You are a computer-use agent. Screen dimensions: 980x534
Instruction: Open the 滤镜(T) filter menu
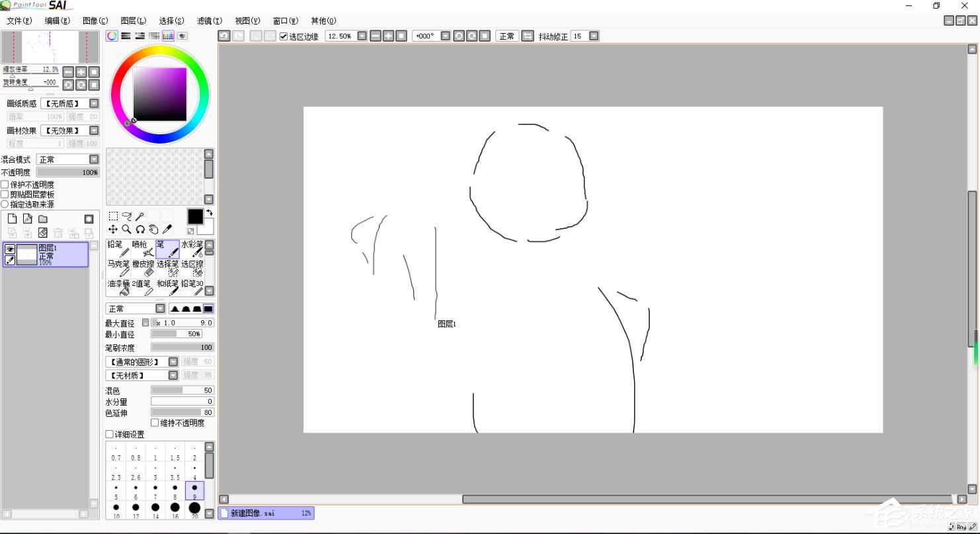(209, 21)
